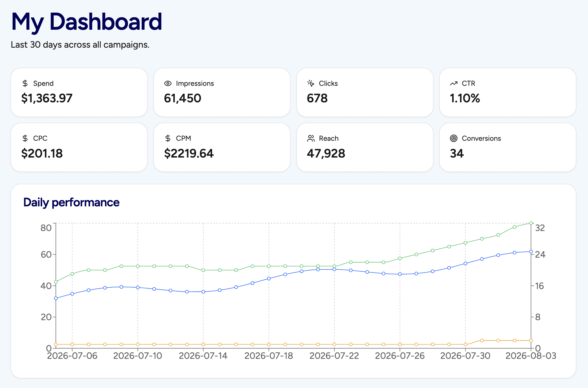
Task: Click the 32 tick on right axis
Action: [x=540, y=228]
